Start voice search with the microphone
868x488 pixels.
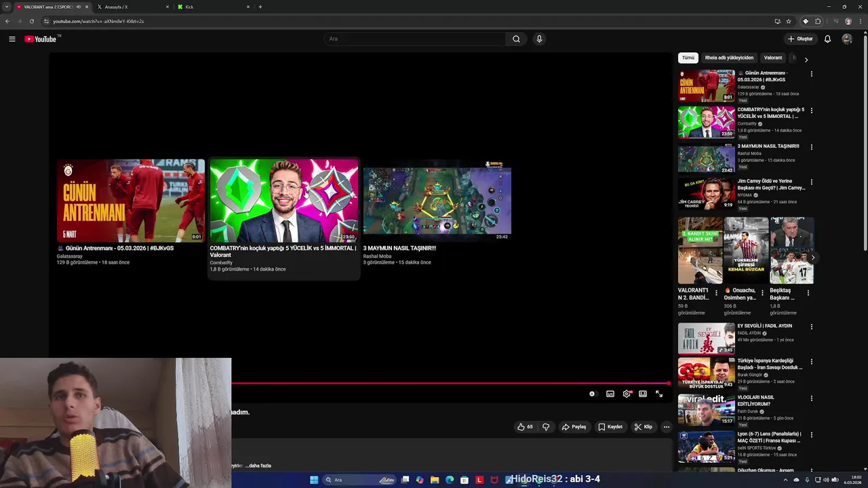[539, 39]
